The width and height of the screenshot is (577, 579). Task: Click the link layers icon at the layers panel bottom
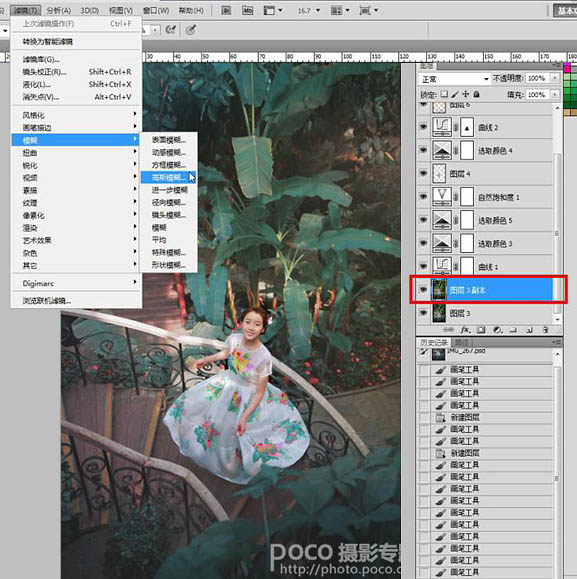pos(448,330)
